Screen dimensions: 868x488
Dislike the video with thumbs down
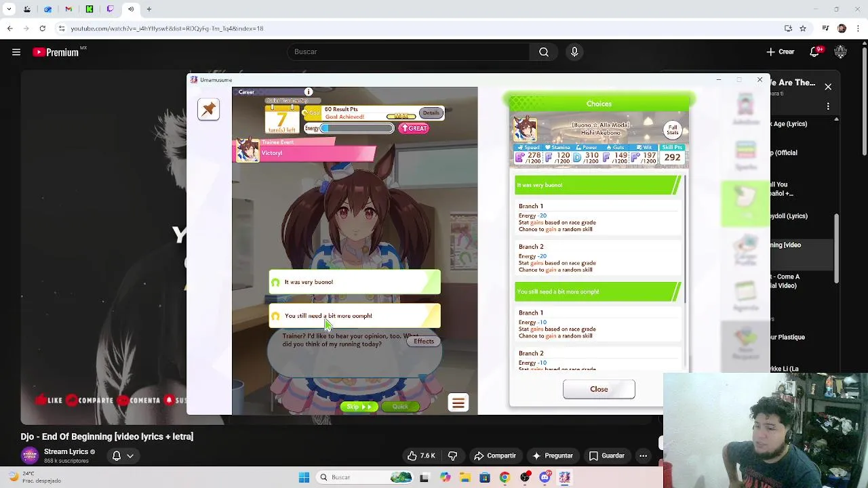pyautogui.click(x=452, y=455)
